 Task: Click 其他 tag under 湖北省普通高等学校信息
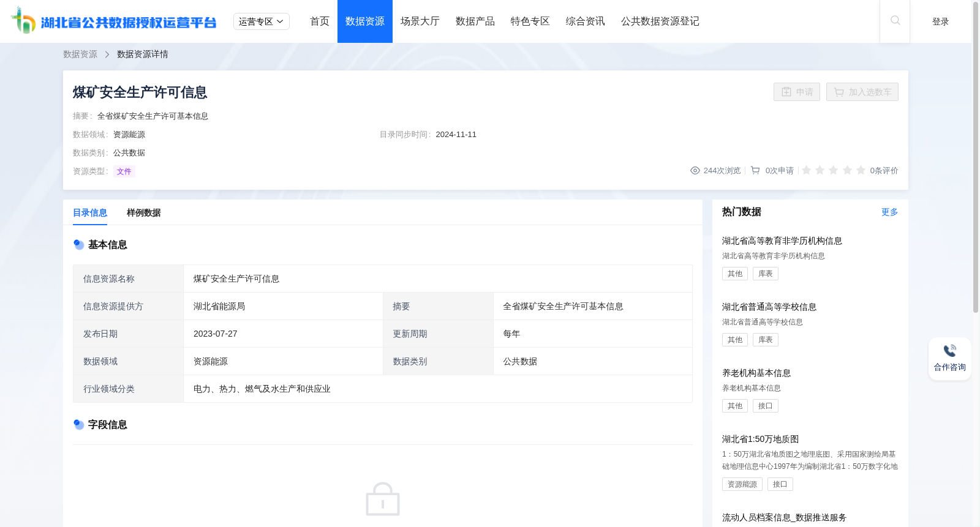pyautogui.click(x=735, y=340)
